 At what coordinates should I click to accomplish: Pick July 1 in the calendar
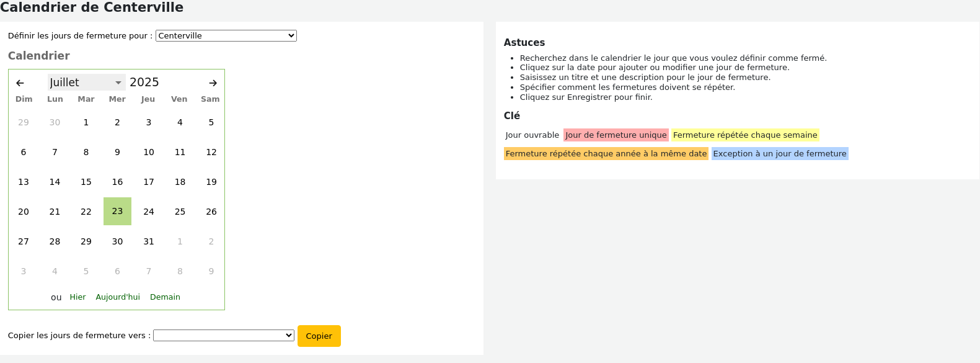pos(86,122)
